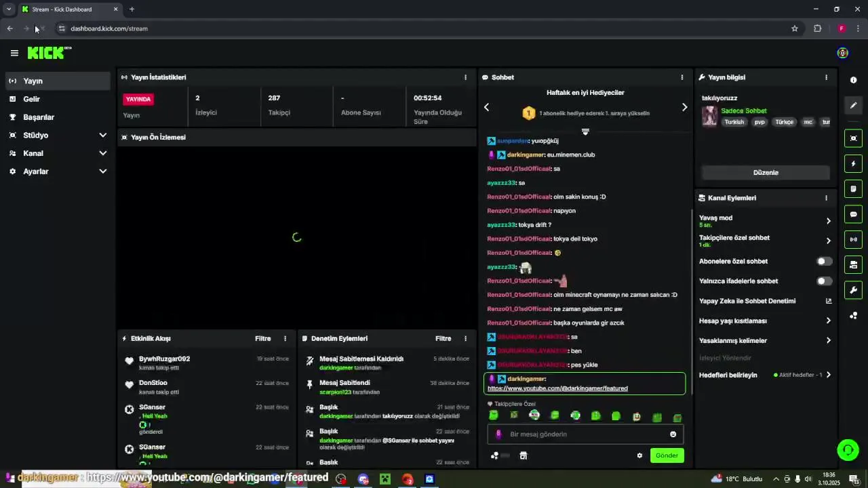The image size is (868, 488).
Task: Open the emoji picker in message box
Action: tap(673, 434)
